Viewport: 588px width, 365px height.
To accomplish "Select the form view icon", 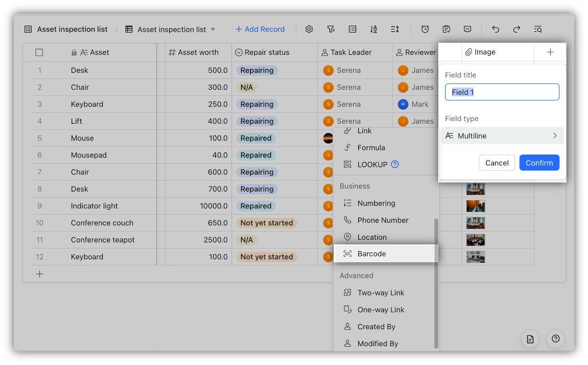I will pos(352,29).
